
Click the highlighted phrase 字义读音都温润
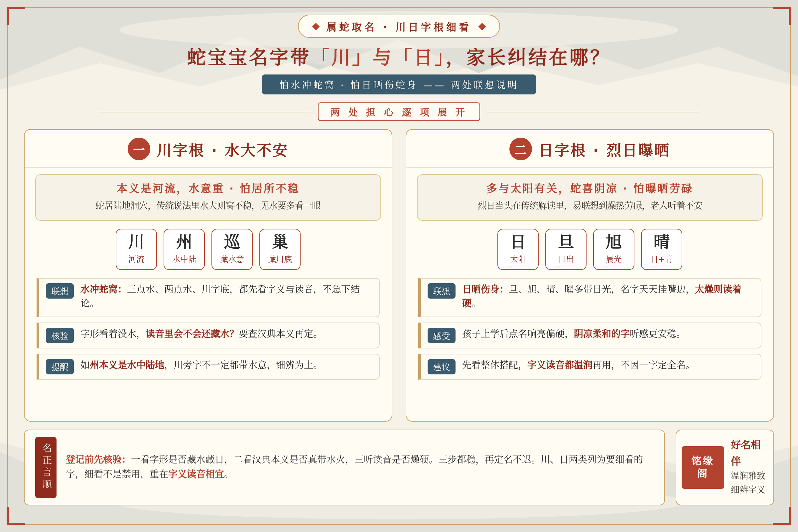(x=560, y=365)
